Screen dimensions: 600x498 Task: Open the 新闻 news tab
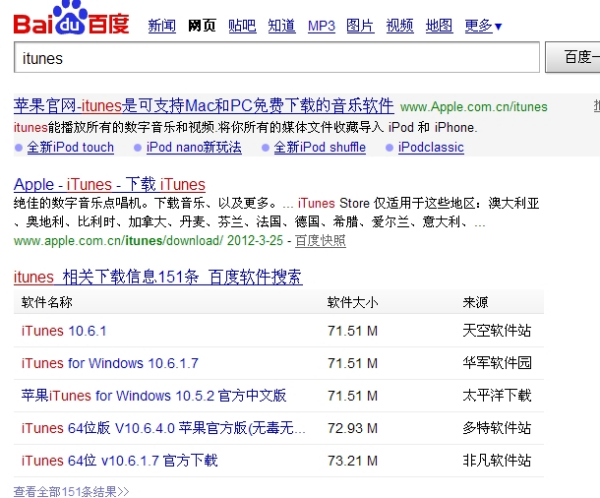tap(162, 26)
